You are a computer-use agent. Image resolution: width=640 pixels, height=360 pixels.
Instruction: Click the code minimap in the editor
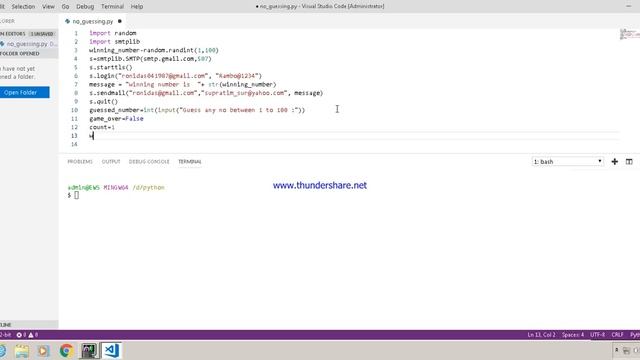tap(629, 34)
